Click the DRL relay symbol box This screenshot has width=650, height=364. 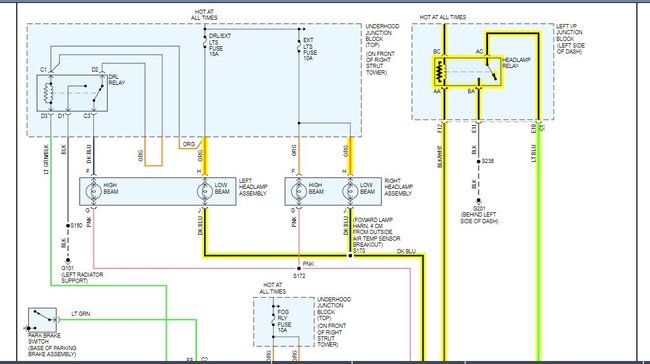pos(72,93)
